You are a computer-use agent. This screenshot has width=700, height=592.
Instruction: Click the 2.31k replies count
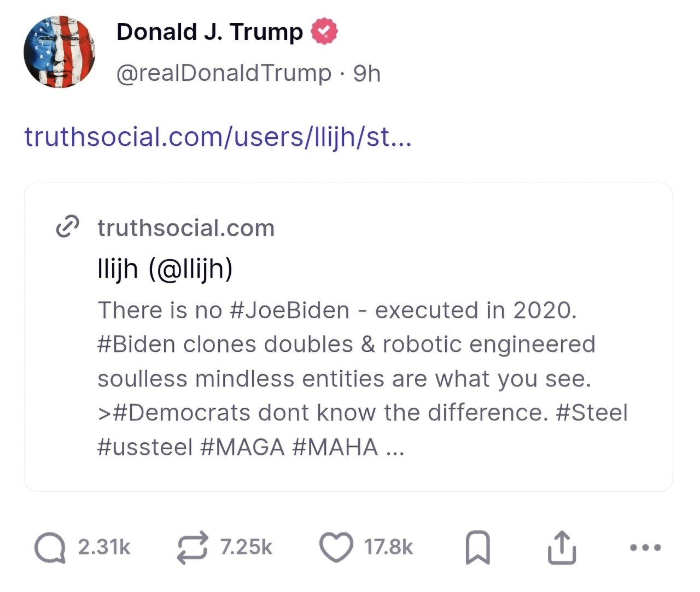point(104,547)
